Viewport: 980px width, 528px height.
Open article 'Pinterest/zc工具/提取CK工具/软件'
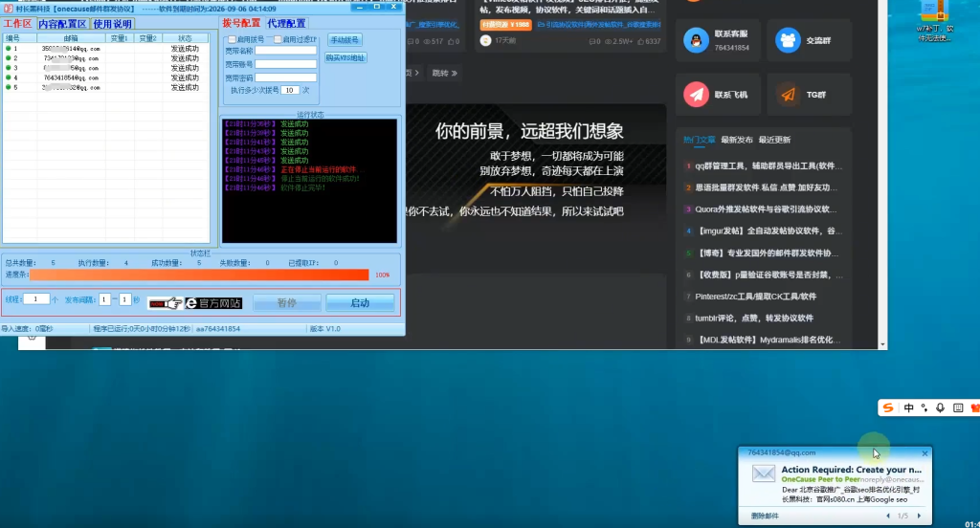coord(756,297)
